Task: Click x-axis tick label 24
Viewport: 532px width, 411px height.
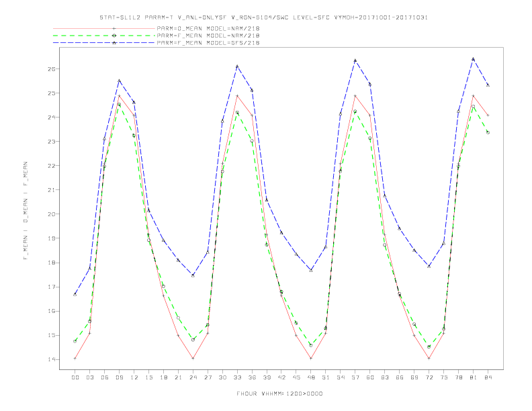Action: click(x=193, y=377)
